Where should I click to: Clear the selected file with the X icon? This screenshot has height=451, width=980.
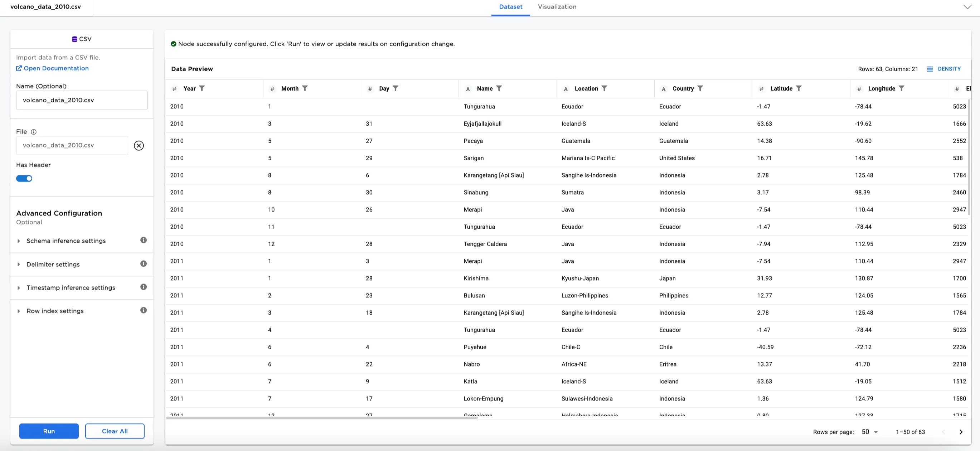point(139,145)
